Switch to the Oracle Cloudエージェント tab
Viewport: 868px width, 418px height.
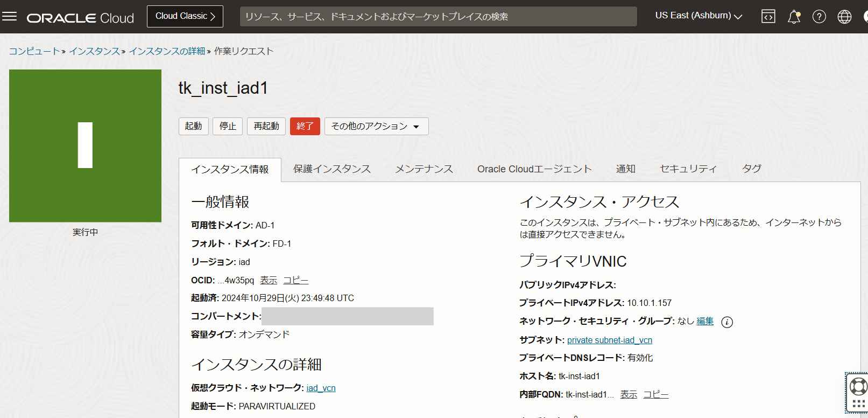(534, 169)
